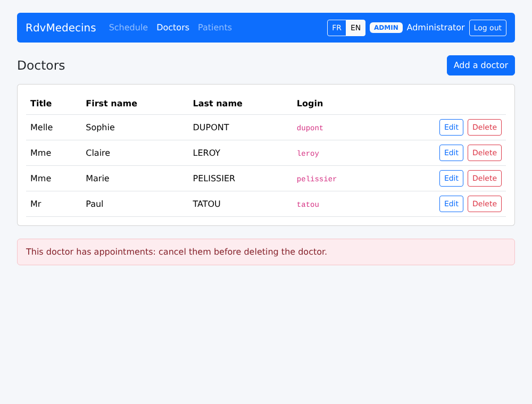Image resolution: width=532 pixels, height=404 pixels.
Task: Navigate to the Patients section
Action: pyautogui.click(x=215, y=28)
